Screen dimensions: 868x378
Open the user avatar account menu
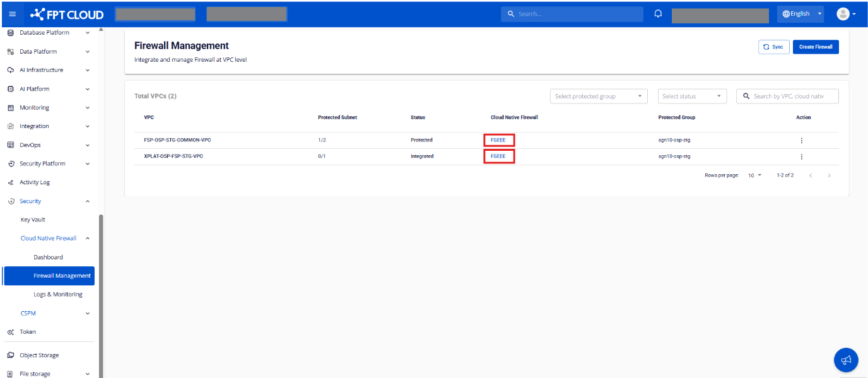click(x=845, y=14)
